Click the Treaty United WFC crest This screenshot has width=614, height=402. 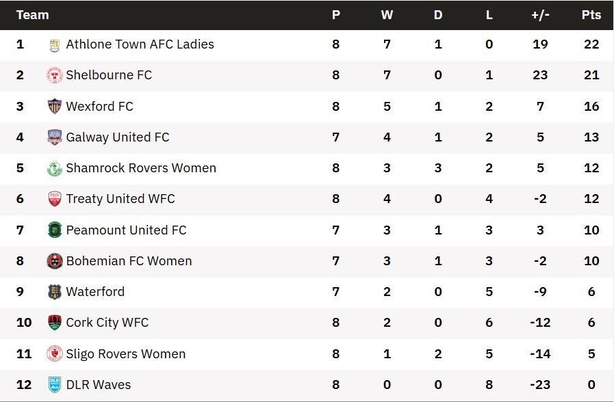pyautogui.click(x=54, y=199)
